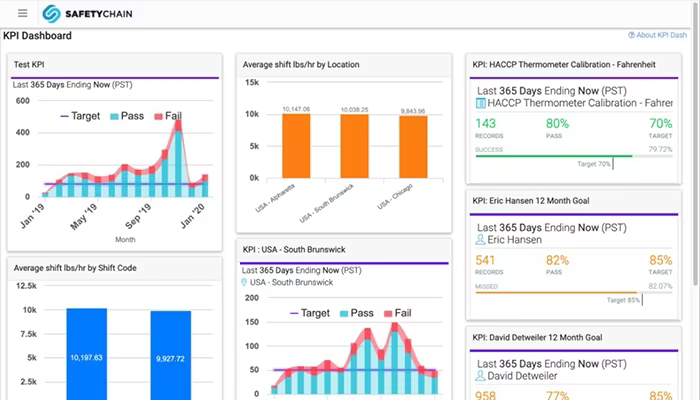Click the location pin beside USA - South Brunswick
This screenshot has height=400, width=700.
[244, 283]
